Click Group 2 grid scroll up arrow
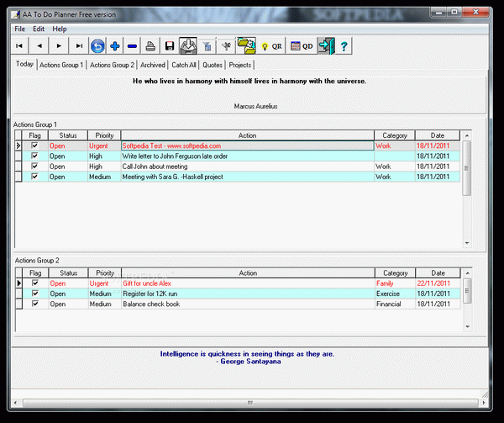 coord(468,273)
